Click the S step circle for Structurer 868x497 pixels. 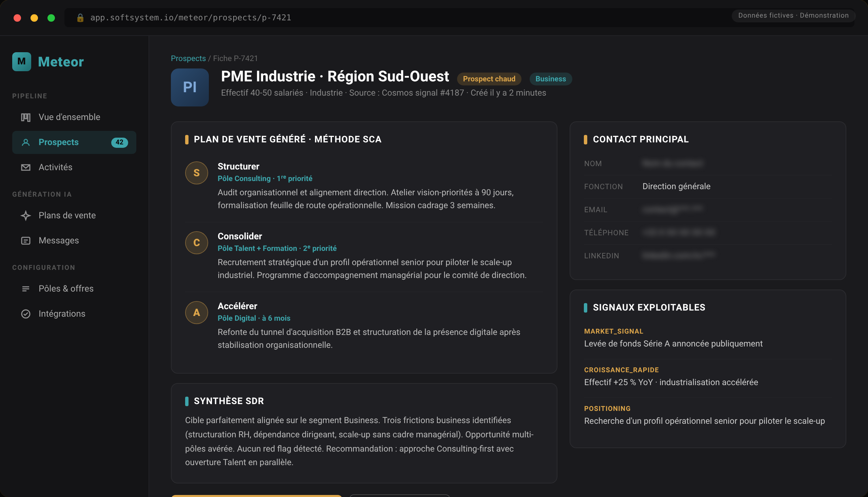(x=197, y=173)
